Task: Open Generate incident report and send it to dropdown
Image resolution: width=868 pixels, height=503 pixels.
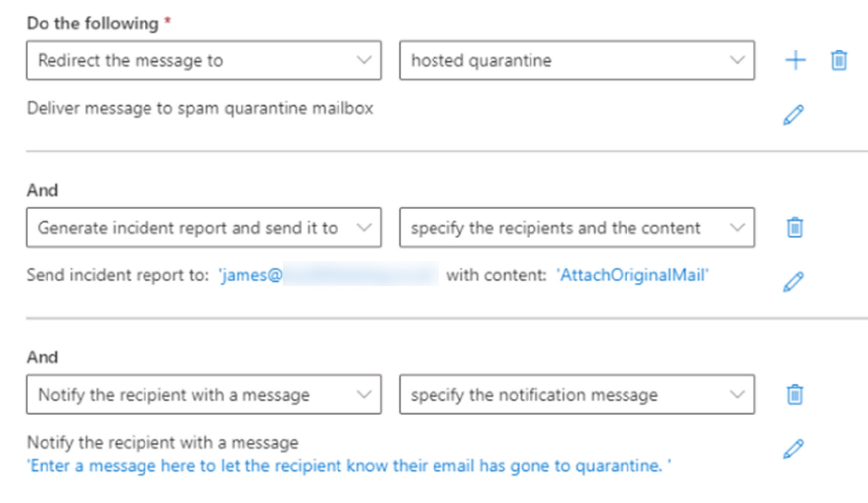Action: coord(204,227)
